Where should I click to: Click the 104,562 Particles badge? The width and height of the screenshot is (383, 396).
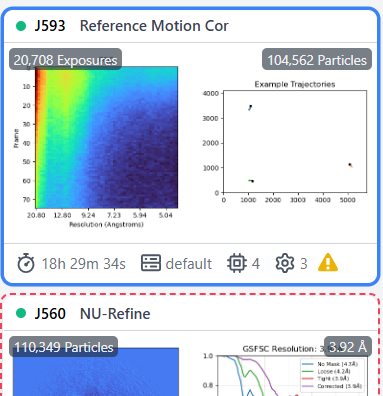point(317,60)
